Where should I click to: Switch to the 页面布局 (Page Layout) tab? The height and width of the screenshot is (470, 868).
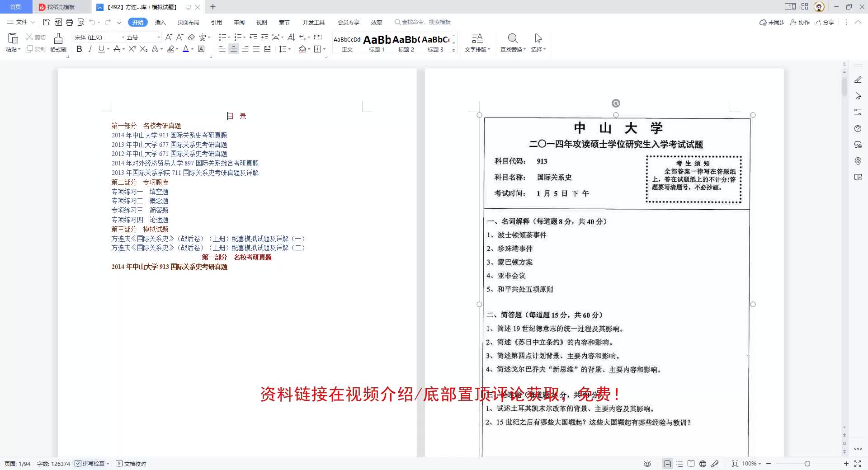pyautogui.click(x=188, y=22)
